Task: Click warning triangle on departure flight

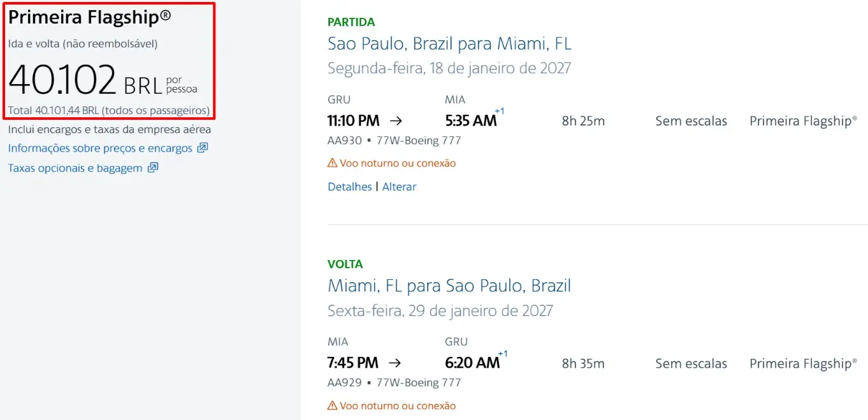Action: [332, 163]
